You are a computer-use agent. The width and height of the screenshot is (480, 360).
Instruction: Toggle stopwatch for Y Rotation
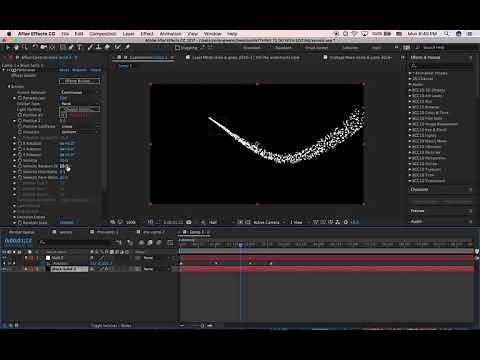20,149
